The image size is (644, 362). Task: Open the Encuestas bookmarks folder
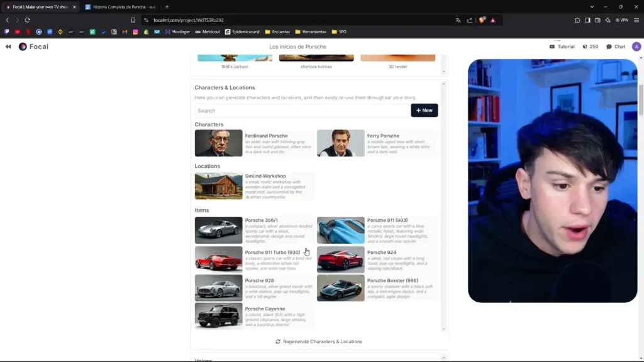click(x=275, y=31)
